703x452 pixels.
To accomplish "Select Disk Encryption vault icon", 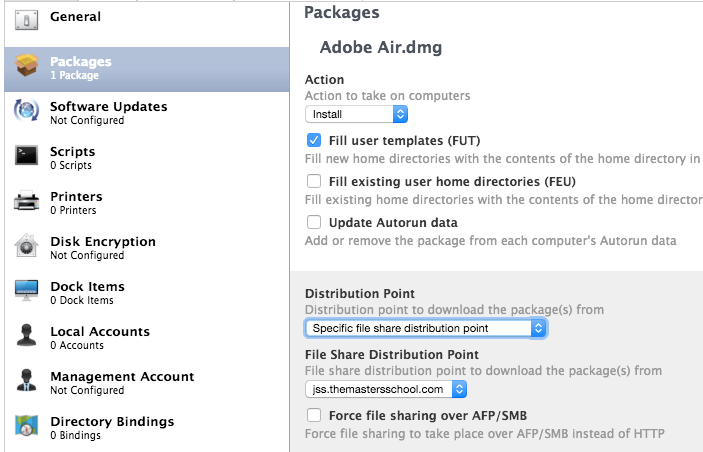I will tap(26, 245).
